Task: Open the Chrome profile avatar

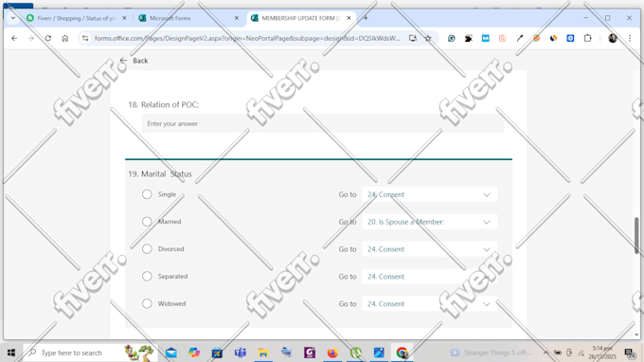Action: coord(613,38)
